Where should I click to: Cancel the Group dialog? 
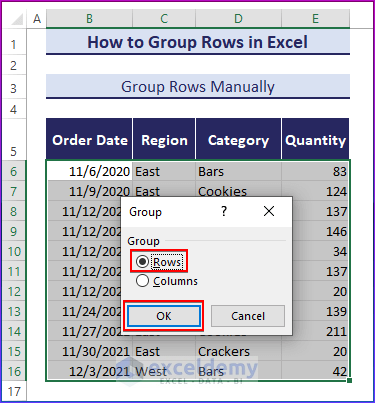248,316
